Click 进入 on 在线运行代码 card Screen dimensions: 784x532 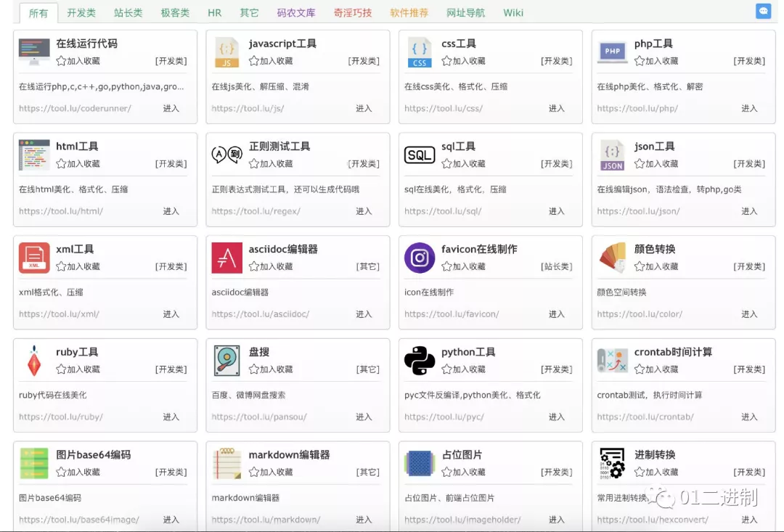[171, 108]
